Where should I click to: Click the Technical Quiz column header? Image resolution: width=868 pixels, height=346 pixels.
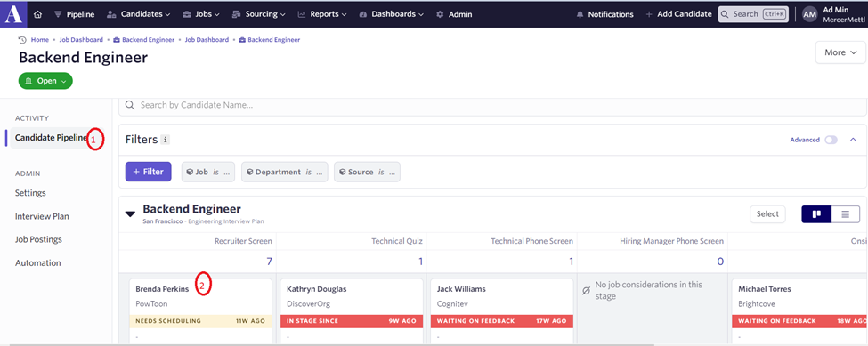397,241
